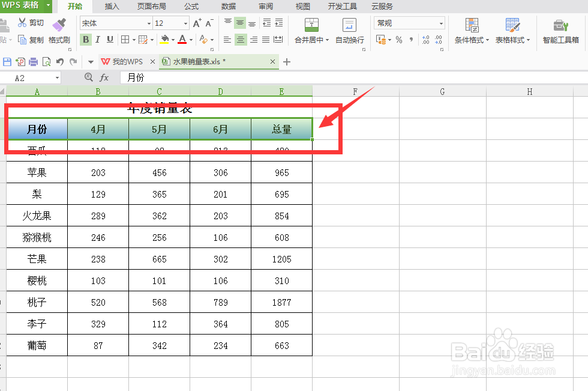Save the workbook with the floppy icon

pos(7,61)
